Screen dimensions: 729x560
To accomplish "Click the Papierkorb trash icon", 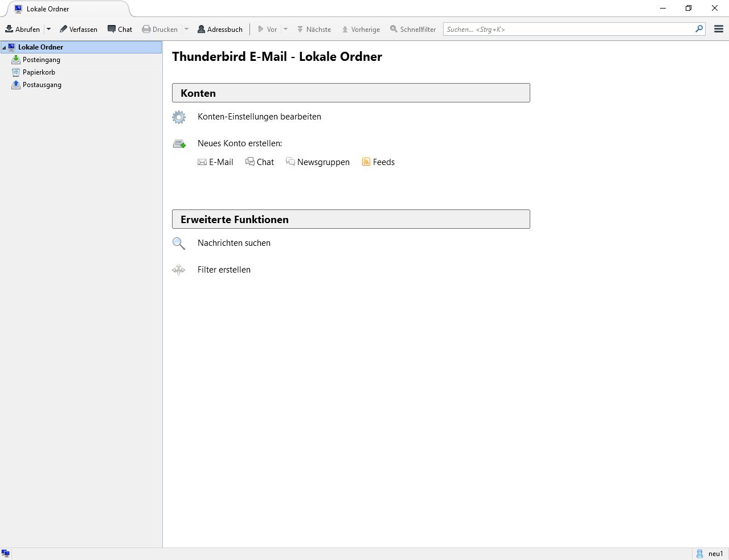I will click(16, 72).
